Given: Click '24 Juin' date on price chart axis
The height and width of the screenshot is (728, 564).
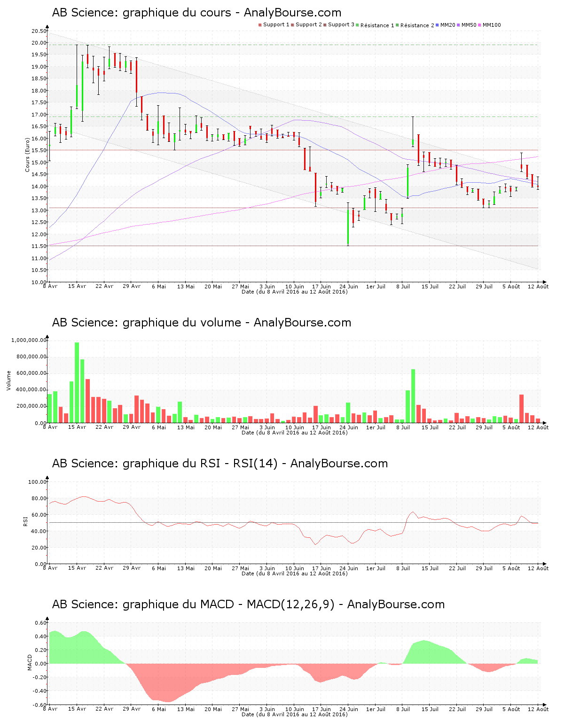Looking at the screenshot, I should pos(349,287).
